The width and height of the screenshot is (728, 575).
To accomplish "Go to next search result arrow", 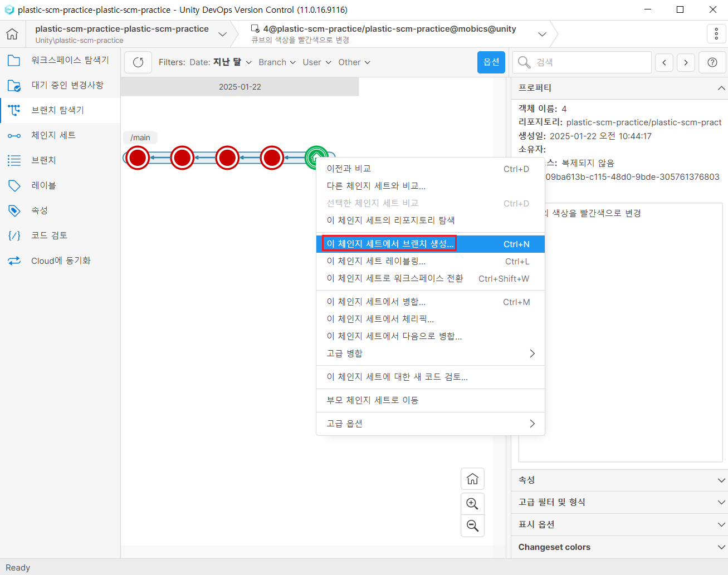I will click(686, 62).
